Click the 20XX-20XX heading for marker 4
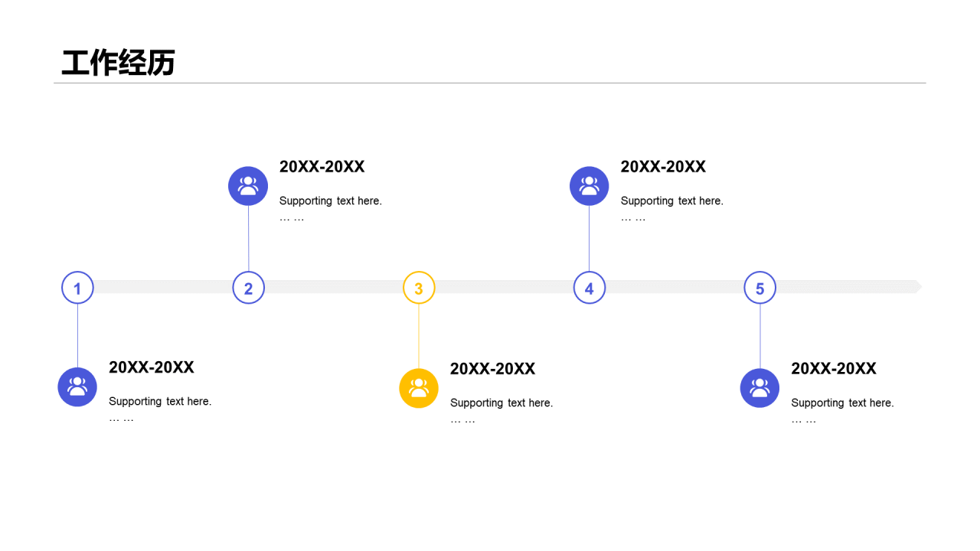The width and height of the screenshot is (980, 551). coord(663,167)
